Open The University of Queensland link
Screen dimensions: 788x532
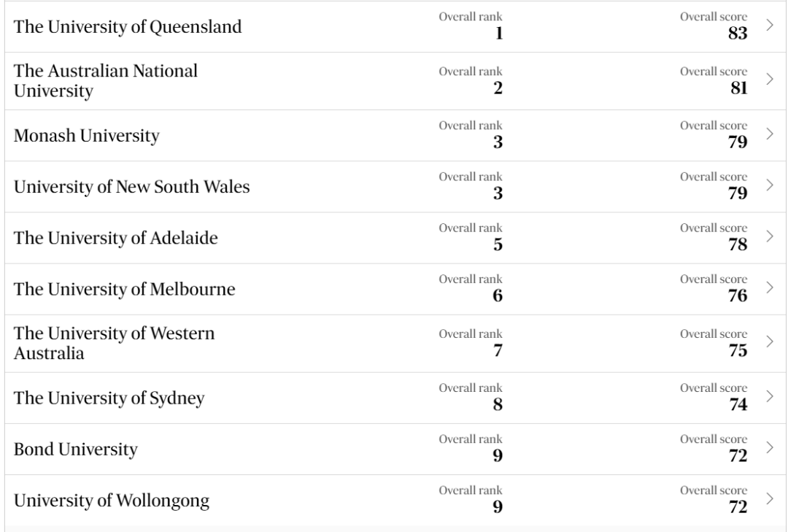128,28
